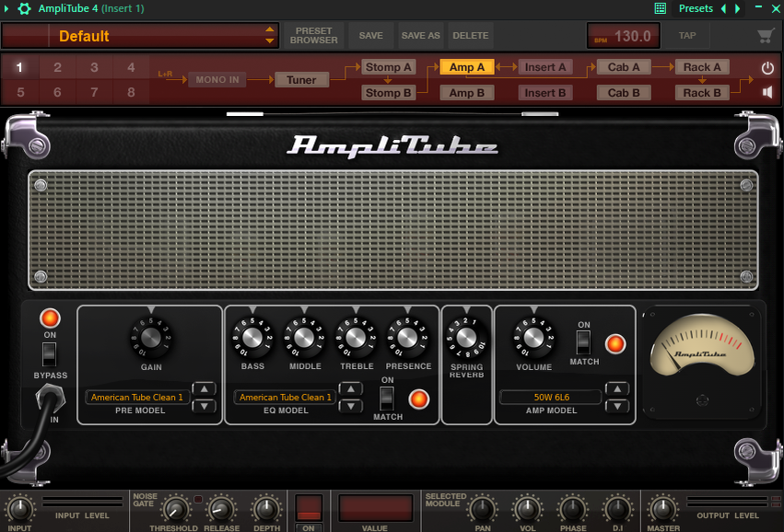Open the Default preset dropdown

(x=140, y=35)
